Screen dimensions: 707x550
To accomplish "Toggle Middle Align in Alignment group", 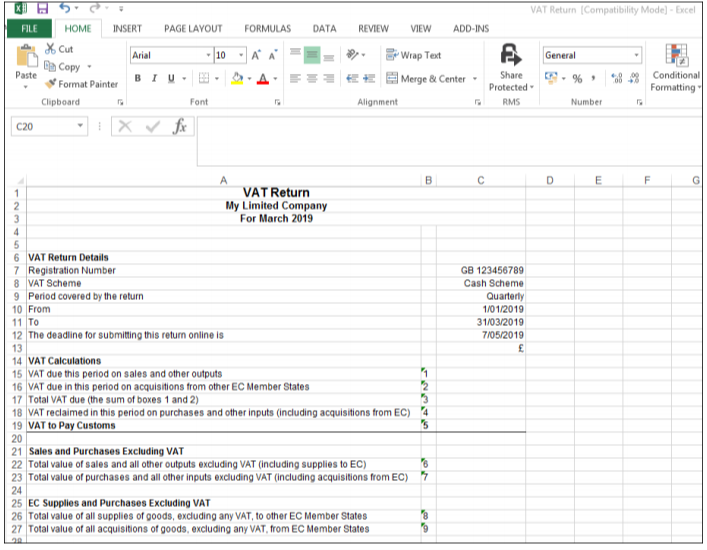I will tap(312, 55).
